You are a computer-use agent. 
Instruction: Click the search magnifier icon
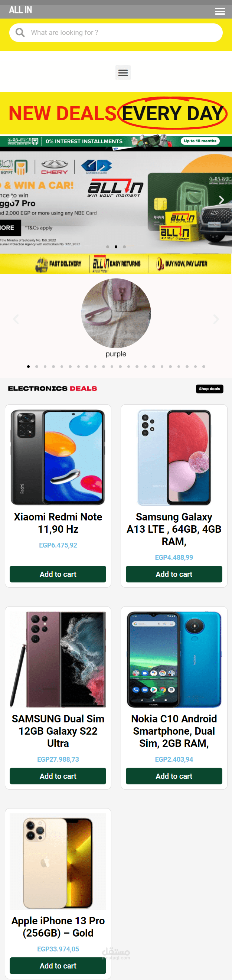coord(20,33)
